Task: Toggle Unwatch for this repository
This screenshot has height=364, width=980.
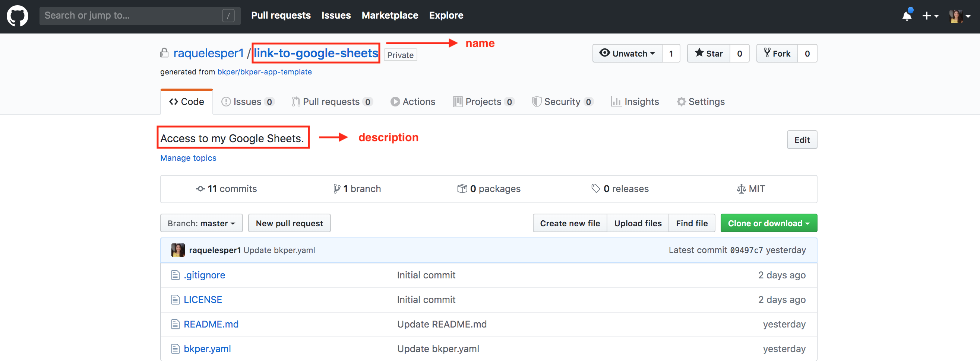Action: point(627,54)
